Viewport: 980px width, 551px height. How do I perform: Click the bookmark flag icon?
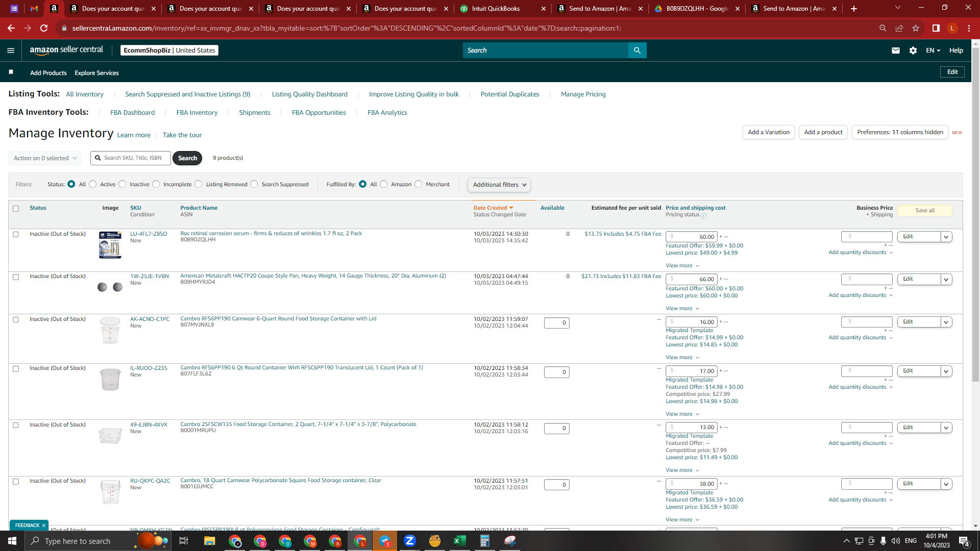[11, 72]
